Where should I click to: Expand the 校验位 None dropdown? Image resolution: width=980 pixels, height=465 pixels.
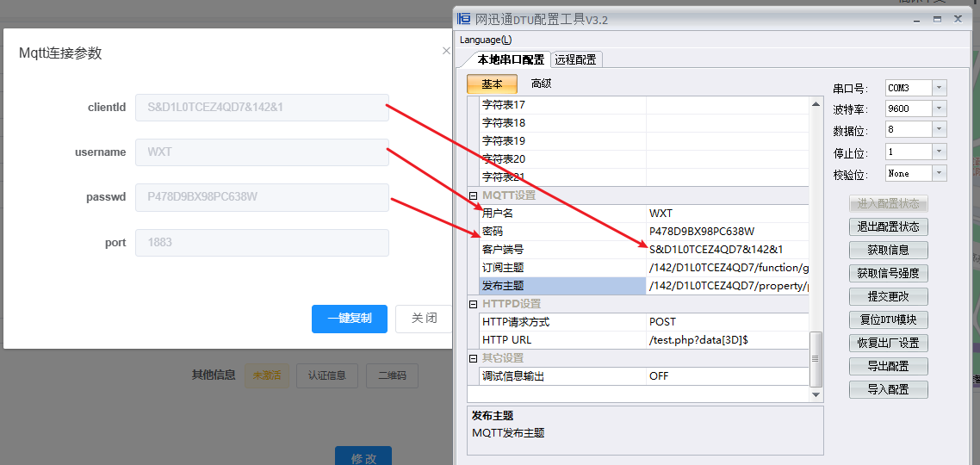(x=939, y=174)
